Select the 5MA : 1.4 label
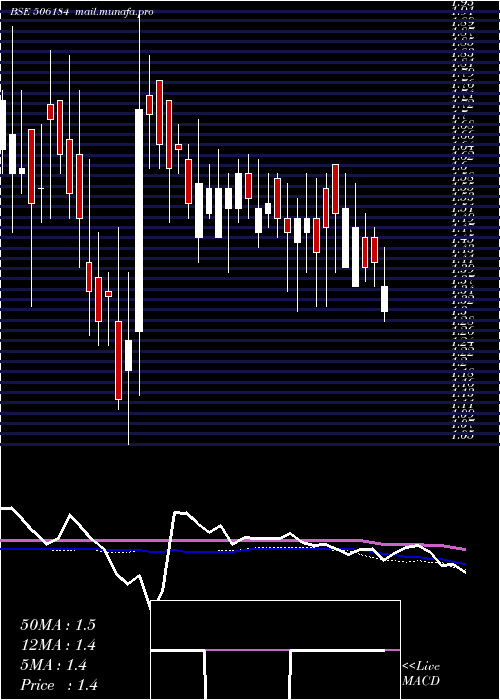500x700 pixels. (54, 665)
